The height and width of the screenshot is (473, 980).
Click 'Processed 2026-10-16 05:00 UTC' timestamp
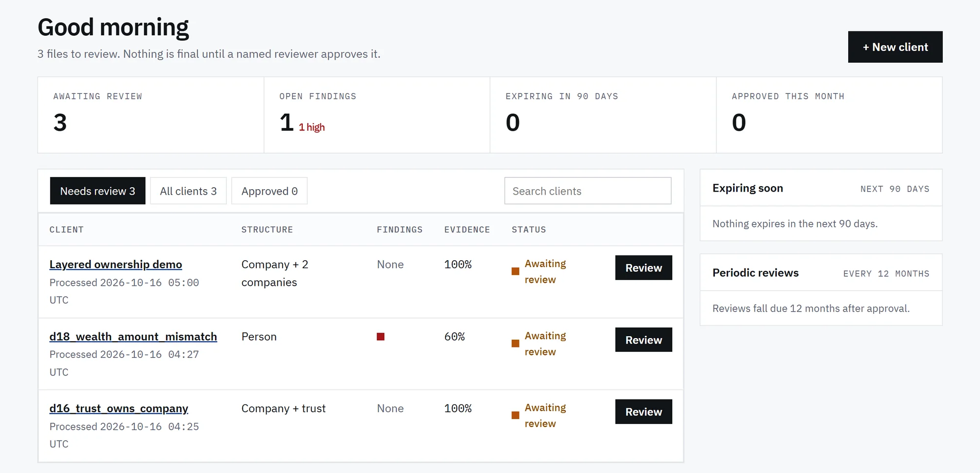point(124,291)
